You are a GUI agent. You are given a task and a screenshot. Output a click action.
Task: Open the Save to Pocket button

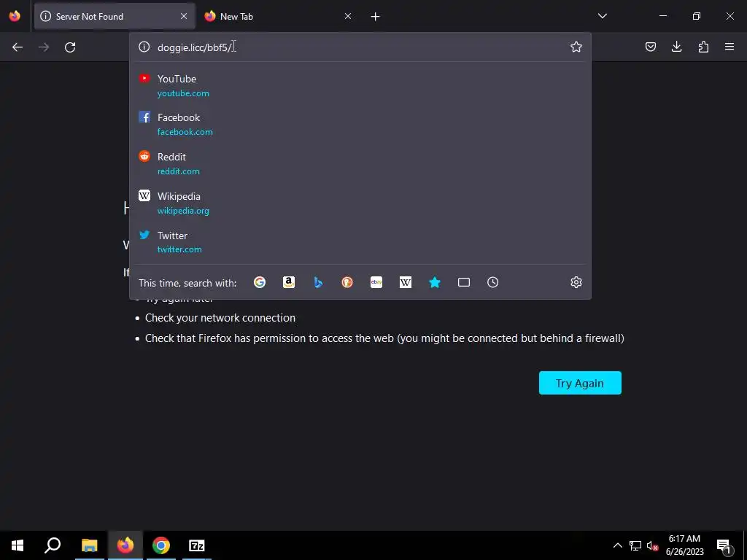[x=650, y=47]
